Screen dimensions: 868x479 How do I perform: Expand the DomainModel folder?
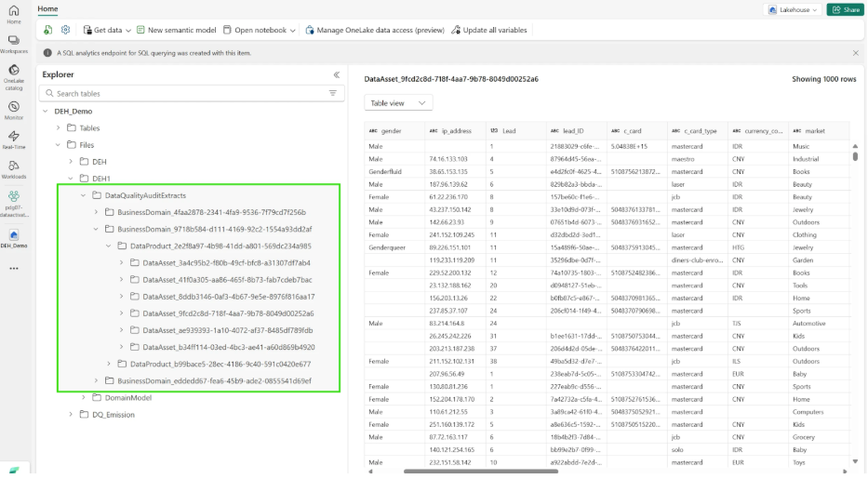pos(83,397)
